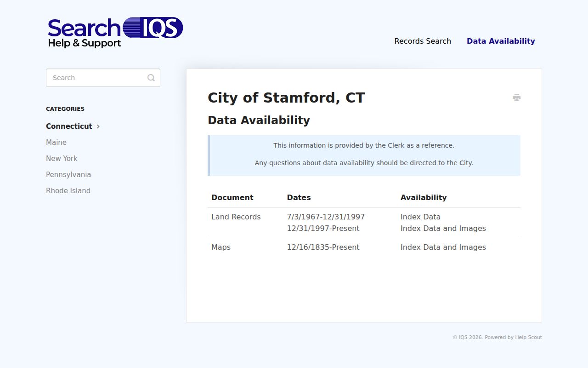Image resolution: width=588 pixels, height=368 pixels.
Task: Click the magnifier search icon
Action: 151,78
